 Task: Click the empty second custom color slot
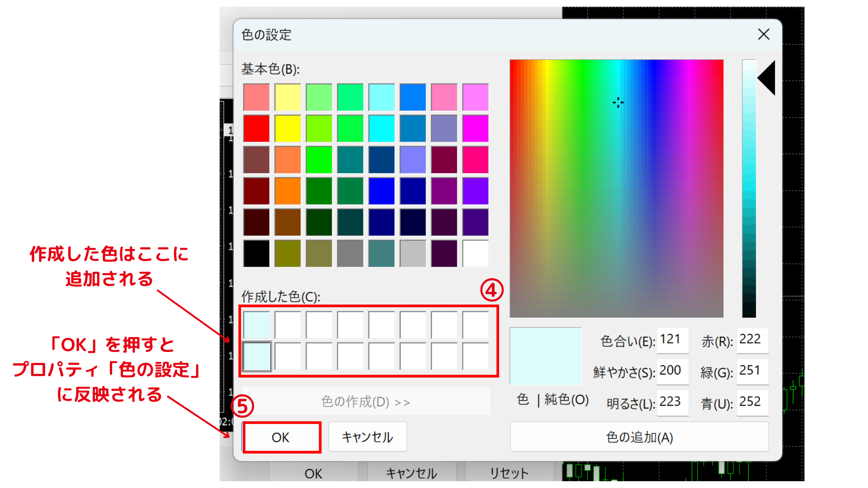[288, 325]
